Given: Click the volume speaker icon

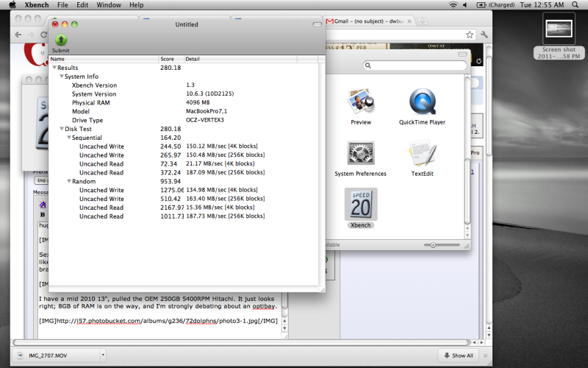Looking at the screenshot, I should click(x=465, y=5).
